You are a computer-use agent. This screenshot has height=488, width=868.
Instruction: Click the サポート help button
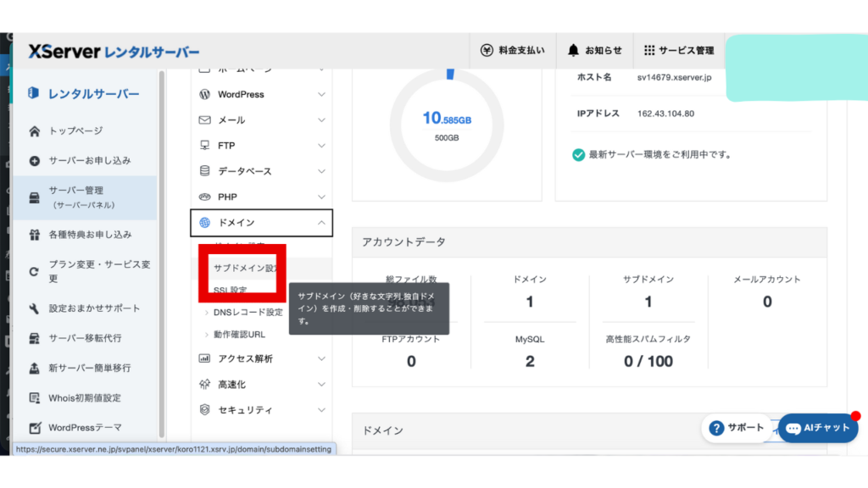[x=736, y=428]
